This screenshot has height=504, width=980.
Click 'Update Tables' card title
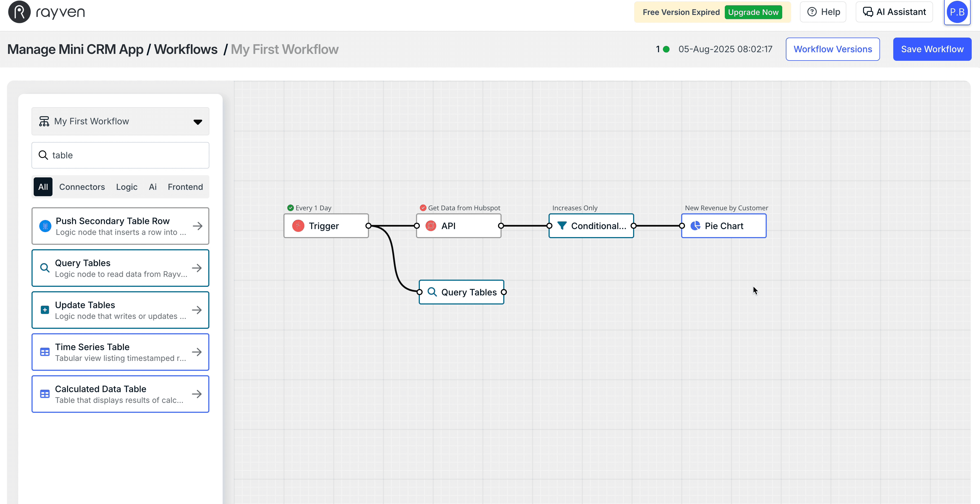[x=85, y=305]
